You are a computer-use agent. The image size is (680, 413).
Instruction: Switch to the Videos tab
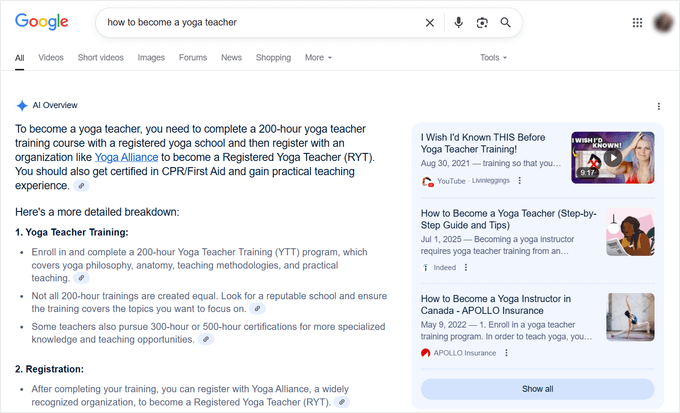point(51,57)
